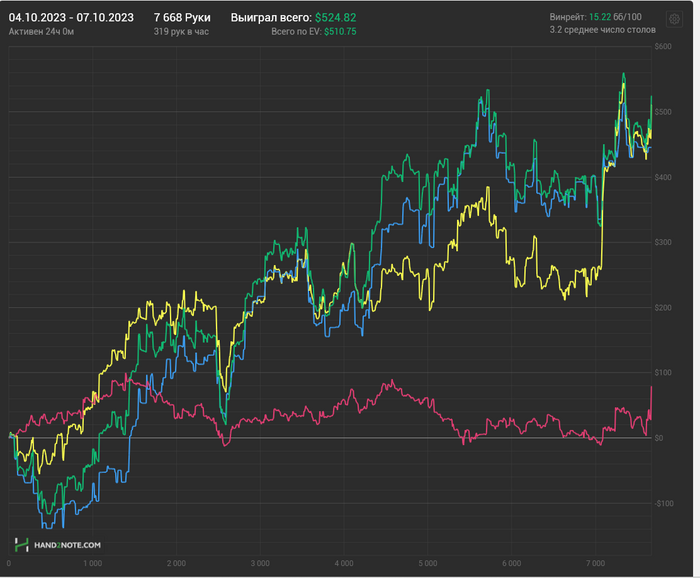
Task: Click the 'Всего по EV:' label
Action: 296,32
